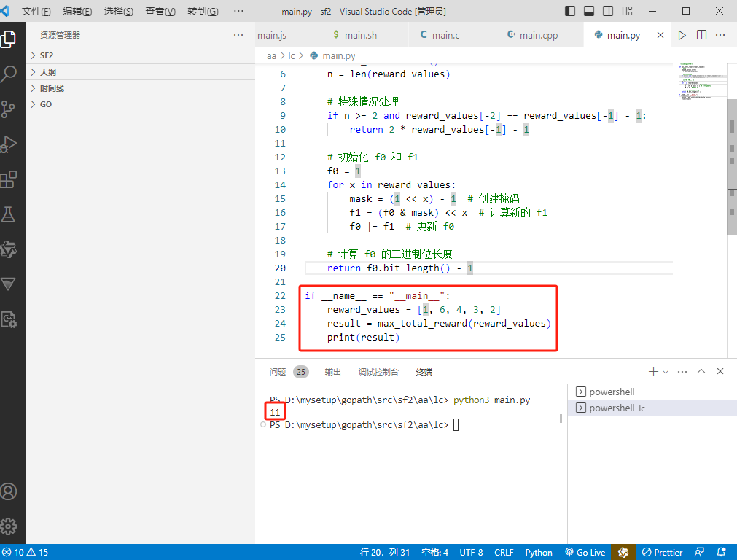Change indentation via 空格: 4
Screen dimensions: 737x560
434,552
